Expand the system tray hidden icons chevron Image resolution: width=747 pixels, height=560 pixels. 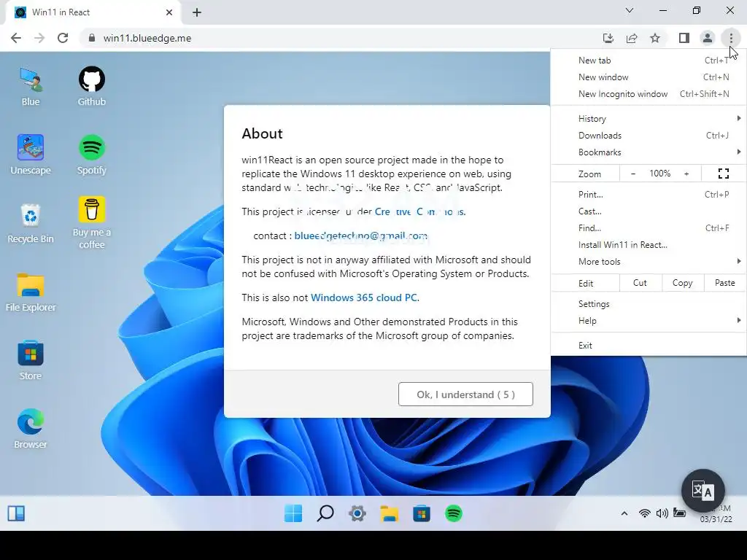[x=624, y=513]
